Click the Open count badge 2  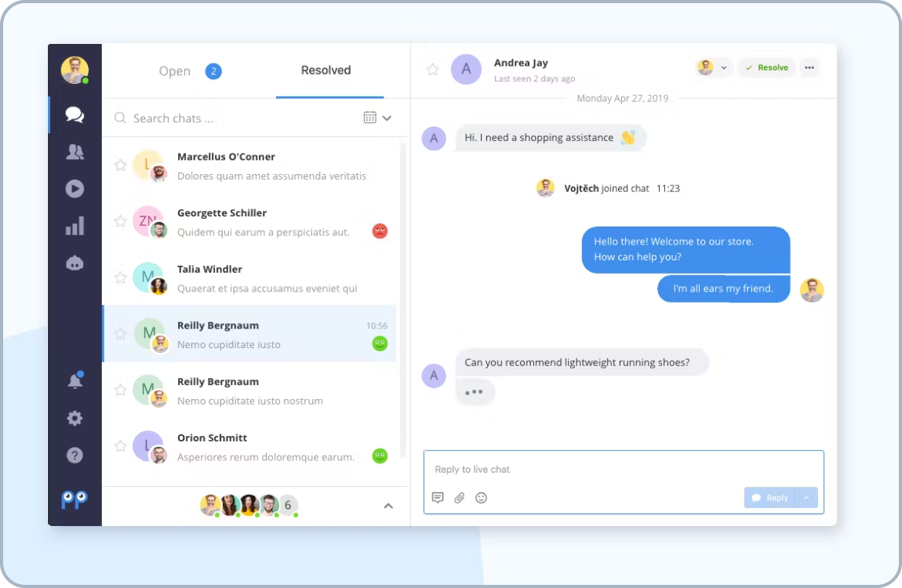coord(213,71)
